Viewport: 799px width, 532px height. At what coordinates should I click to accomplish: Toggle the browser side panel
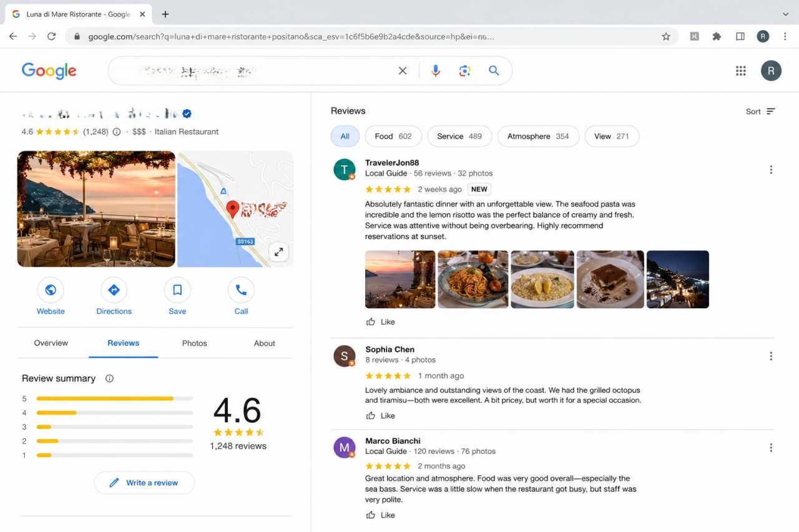(x=740, y=36)
